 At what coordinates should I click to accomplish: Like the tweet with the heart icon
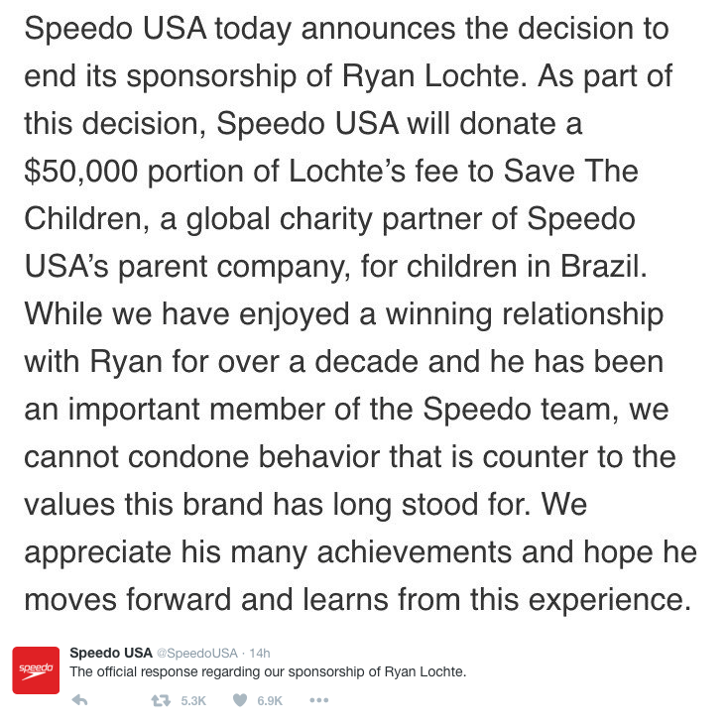click(x=239, y=700)
